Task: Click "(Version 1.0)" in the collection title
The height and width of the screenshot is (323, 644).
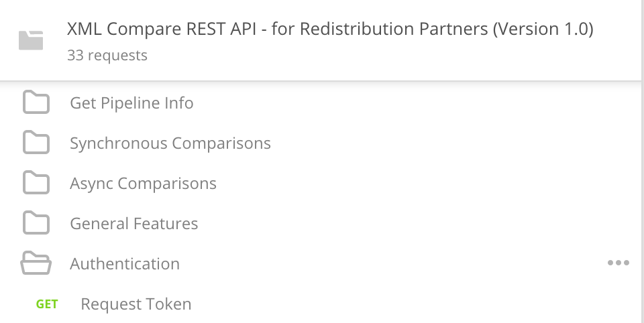Action: 543,29
